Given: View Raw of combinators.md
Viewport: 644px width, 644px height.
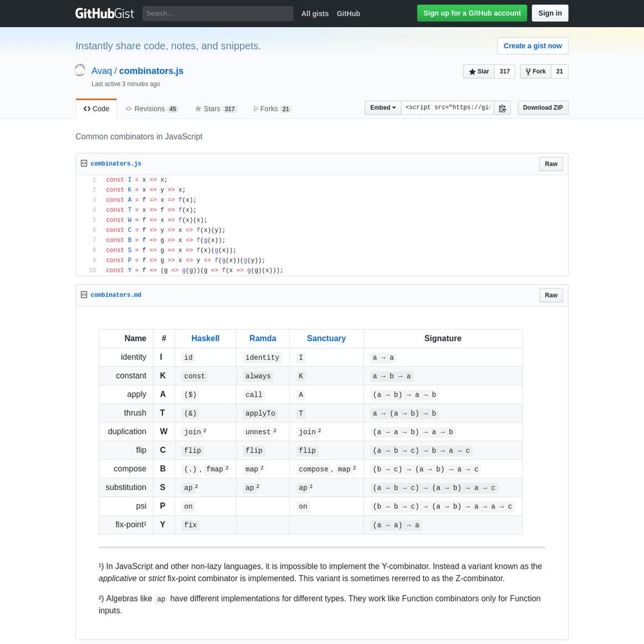Looking at the screenshot, I should [551, 296].
